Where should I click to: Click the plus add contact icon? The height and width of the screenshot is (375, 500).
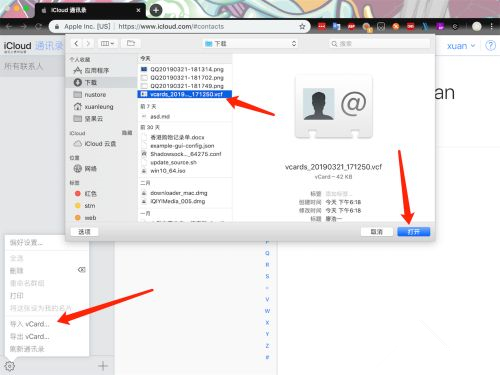coord(103,366)
